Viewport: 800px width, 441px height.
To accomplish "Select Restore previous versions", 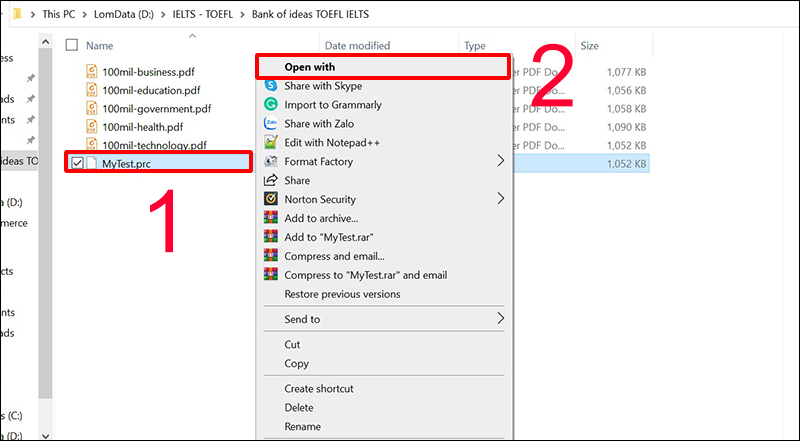I will [342, 294].
